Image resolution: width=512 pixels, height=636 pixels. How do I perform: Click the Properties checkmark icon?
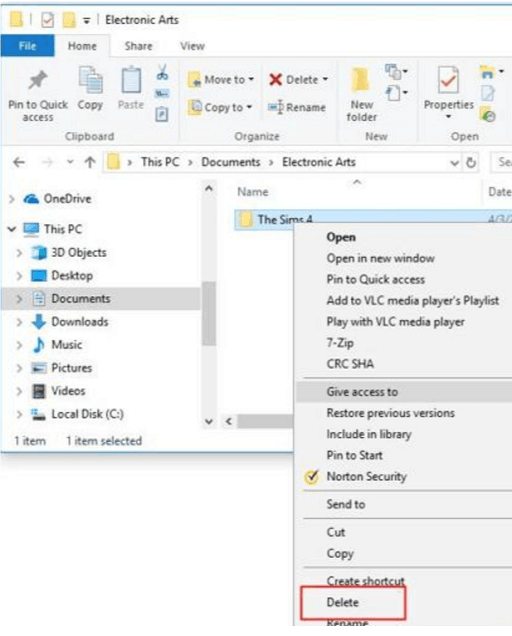[448, 81]
